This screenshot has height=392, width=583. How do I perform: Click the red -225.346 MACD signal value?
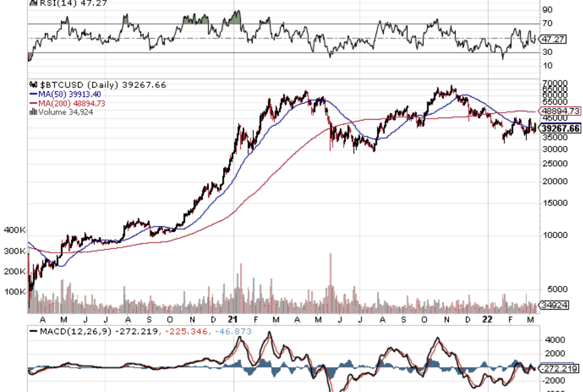pos(186,332)
